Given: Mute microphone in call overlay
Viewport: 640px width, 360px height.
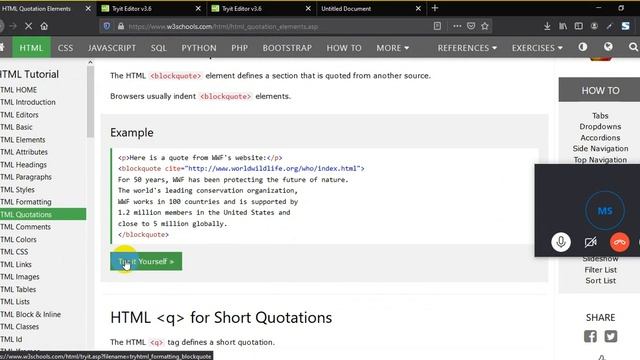Looking at the screenshot, I should pos(561,242).
